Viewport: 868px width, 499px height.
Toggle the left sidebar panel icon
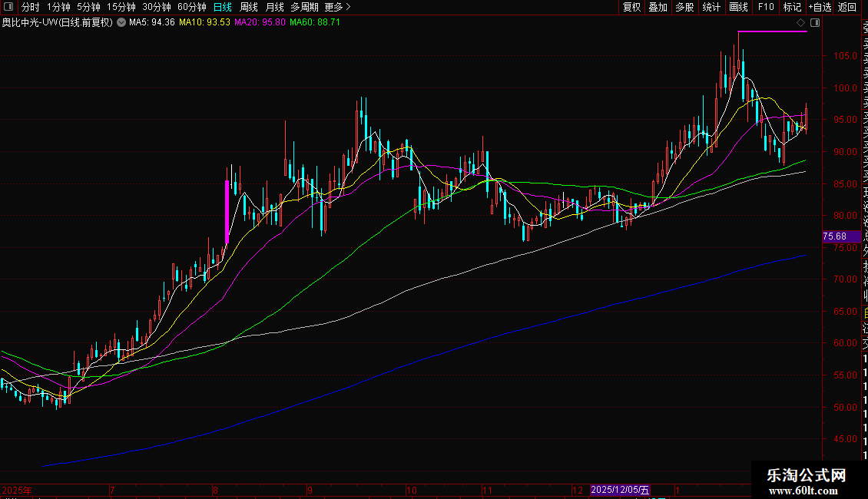8,8
